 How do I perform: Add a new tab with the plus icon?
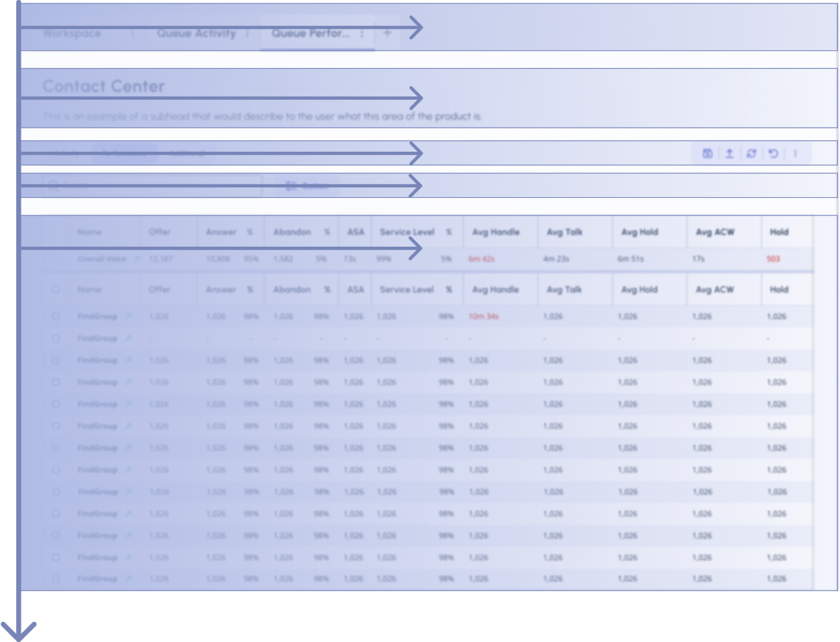(387, 33)
